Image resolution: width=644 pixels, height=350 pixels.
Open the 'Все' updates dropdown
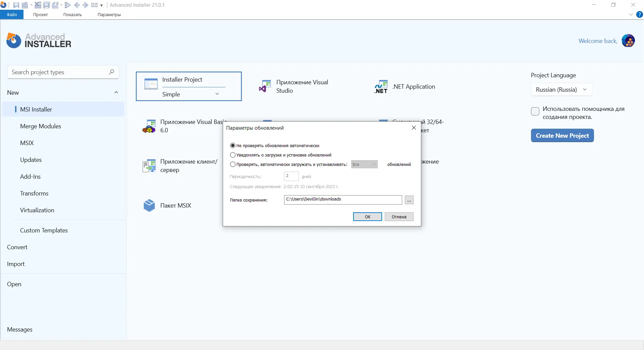click(364, 164)
